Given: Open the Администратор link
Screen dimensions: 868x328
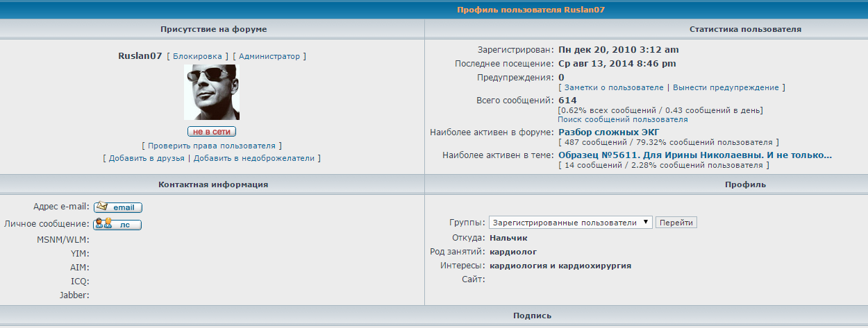Looking at the screenshot, I should pos(269,56).
